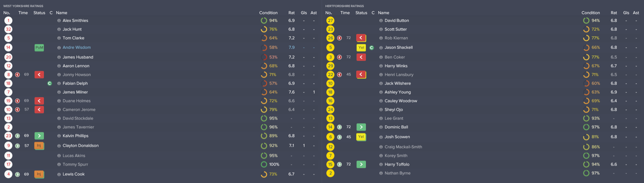The width and height of the screenshot is (644, 183).
Task: Click the Inj badge beside Clayton Donaldson
Action: (x=39, y=146)
